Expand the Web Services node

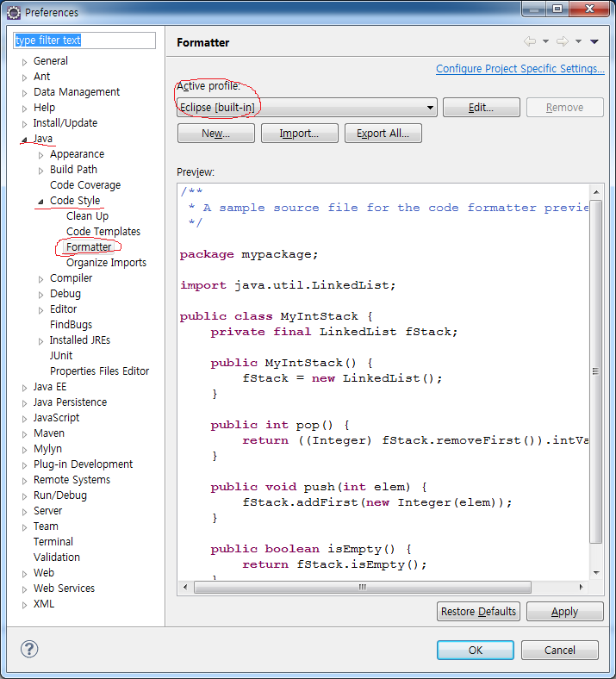point(24,589)
